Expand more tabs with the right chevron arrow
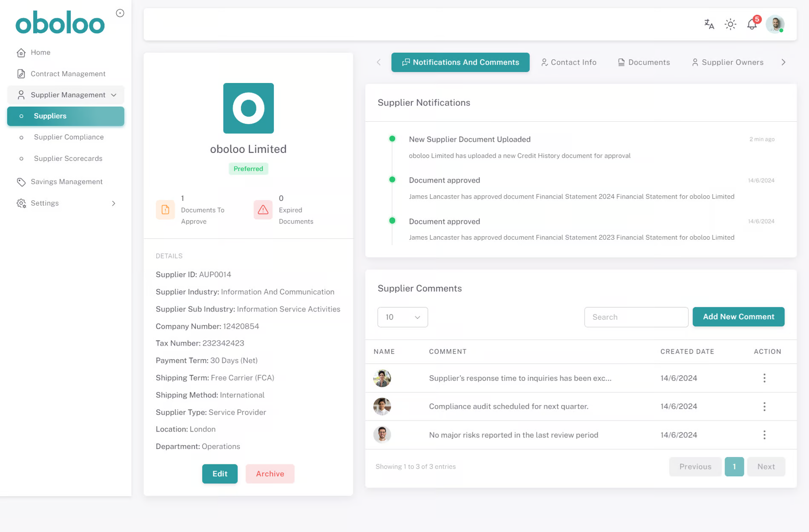Viewport: 809px width, 532px height. coord(783,62)
